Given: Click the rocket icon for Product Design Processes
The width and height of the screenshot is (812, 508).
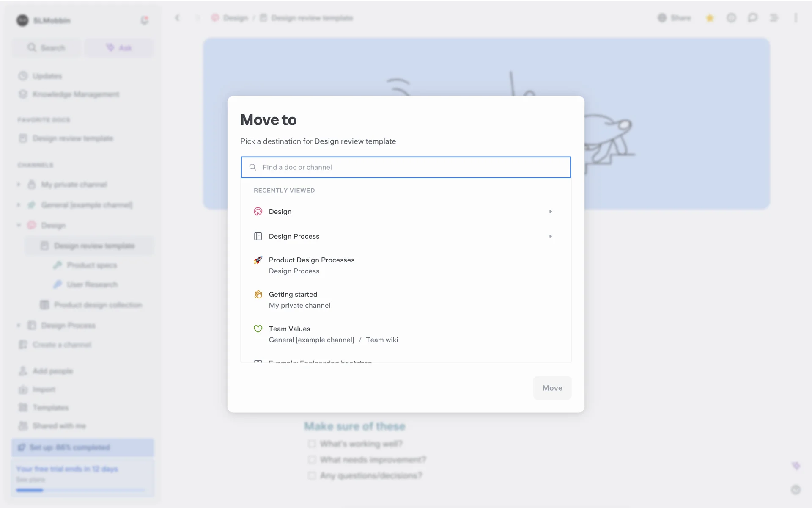Looking at the screenshot, I should tap(258, 260).
